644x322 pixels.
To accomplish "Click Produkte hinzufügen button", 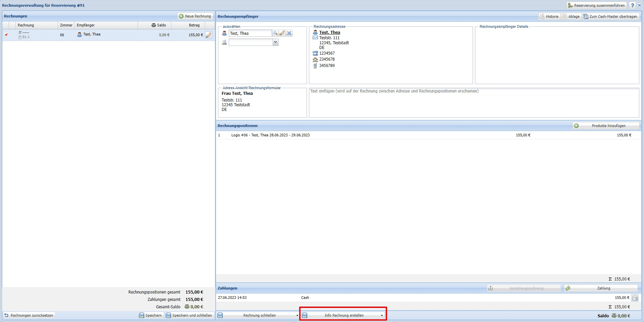I will tap(605, 126).
